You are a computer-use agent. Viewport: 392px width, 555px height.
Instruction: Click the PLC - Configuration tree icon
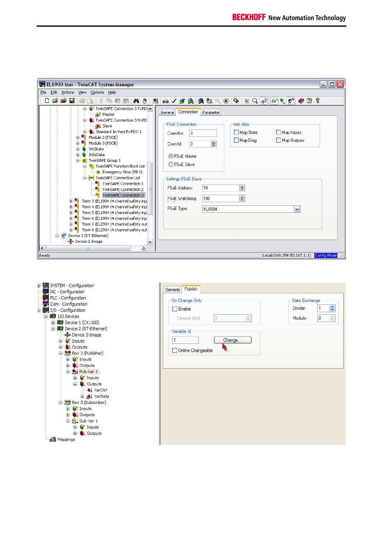coord(46,298)
